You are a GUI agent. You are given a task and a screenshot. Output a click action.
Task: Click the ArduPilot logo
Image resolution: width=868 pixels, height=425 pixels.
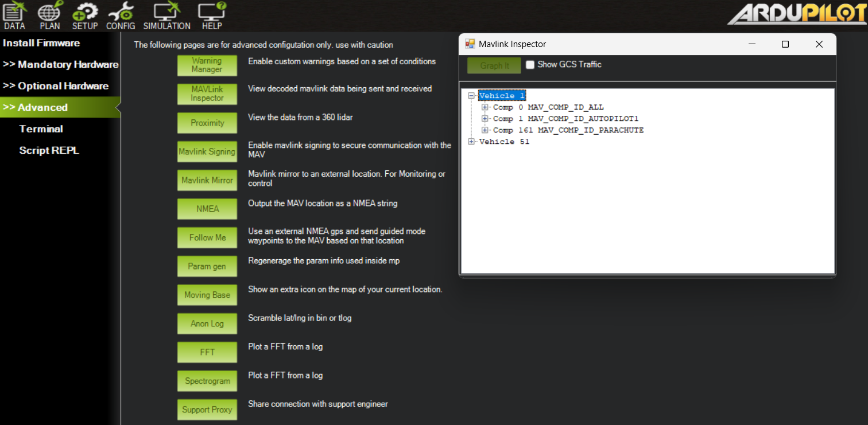point(797,14)
